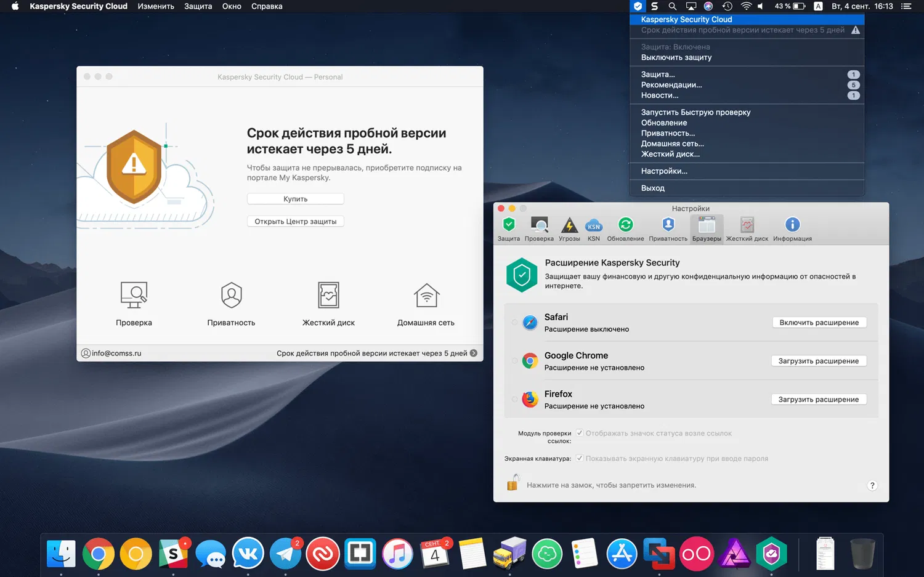The height and width of the screenshot is (577, 924).
Task: Toggle 'Отображать значок статуса возле ссылок'
Action: (x=579, y=433)
